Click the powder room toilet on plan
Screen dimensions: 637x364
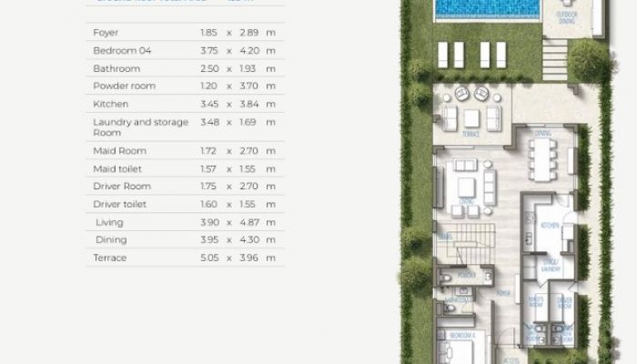pyautogui.click(x=446, y=278)
